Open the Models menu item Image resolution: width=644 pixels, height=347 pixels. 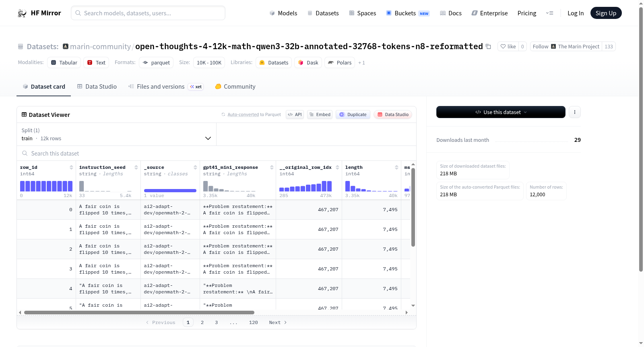[x=283, y=13]
